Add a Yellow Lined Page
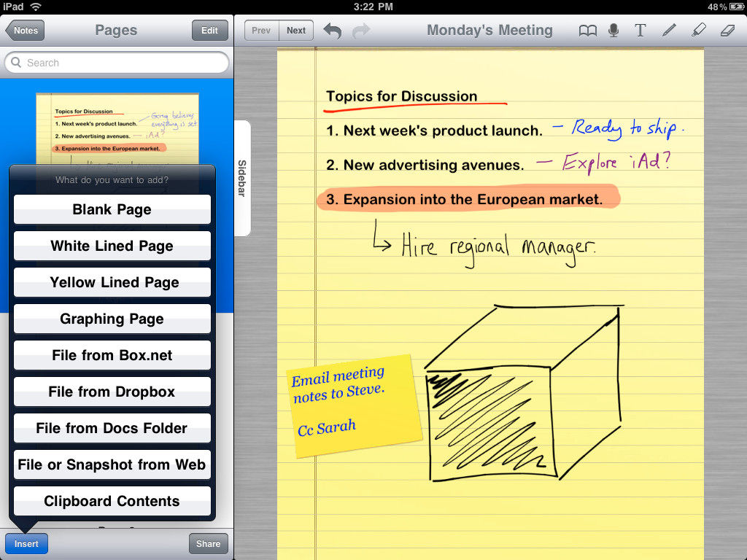This screenshot has height=560, width=747. point(112,282)
